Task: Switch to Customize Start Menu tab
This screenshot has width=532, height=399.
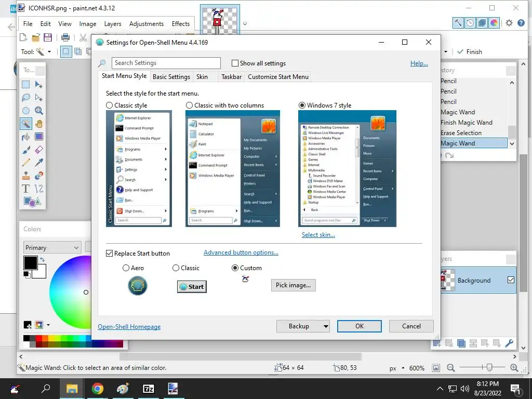Action: 278,77
